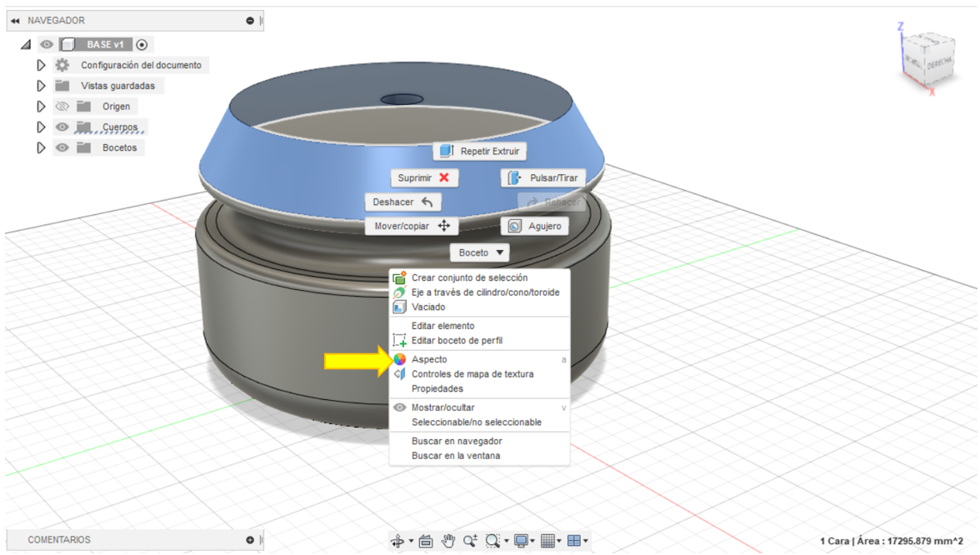Expand the Cuerpos tree node
Image resolution: width=980 pixels, height=555 pixels.
tap(42, 127)
